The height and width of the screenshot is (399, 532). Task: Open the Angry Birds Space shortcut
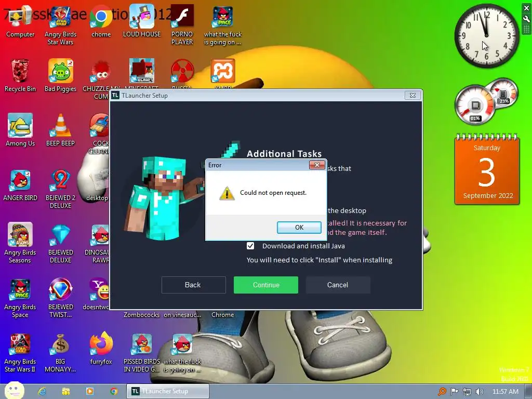pyautogui.click(x=20, y=298)
